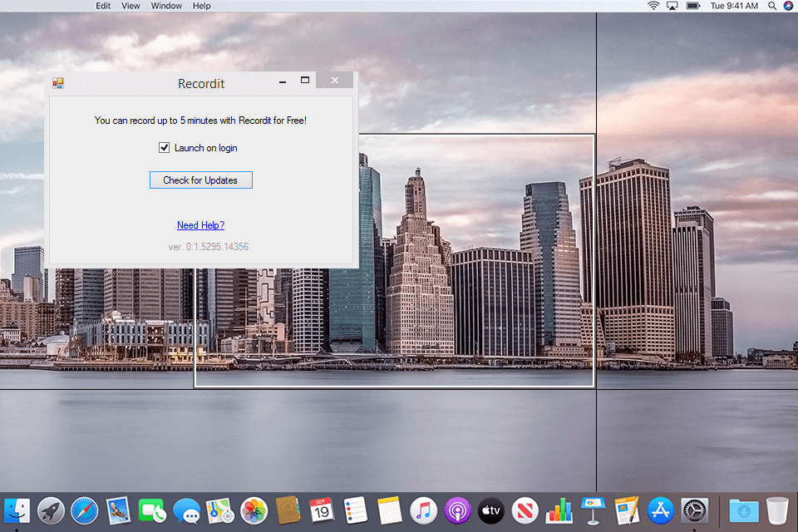Launch the Music app from the Dock
Viewport: 798px width, 532px height.
click(424, 510)
